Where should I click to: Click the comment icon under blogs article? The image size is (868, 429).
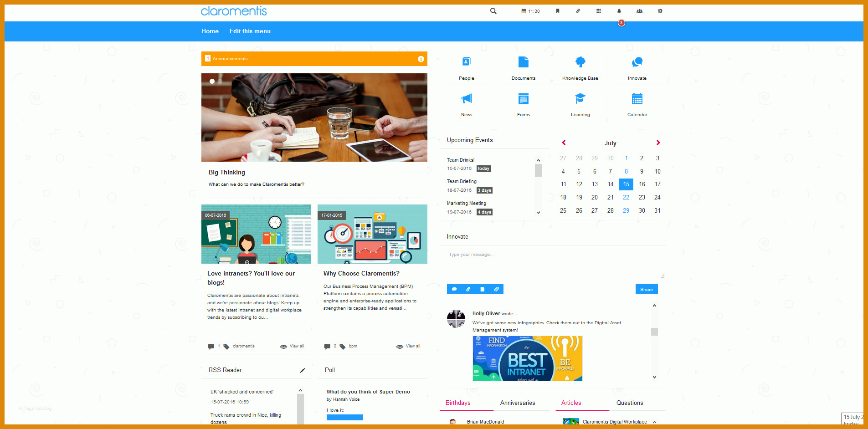211,347
